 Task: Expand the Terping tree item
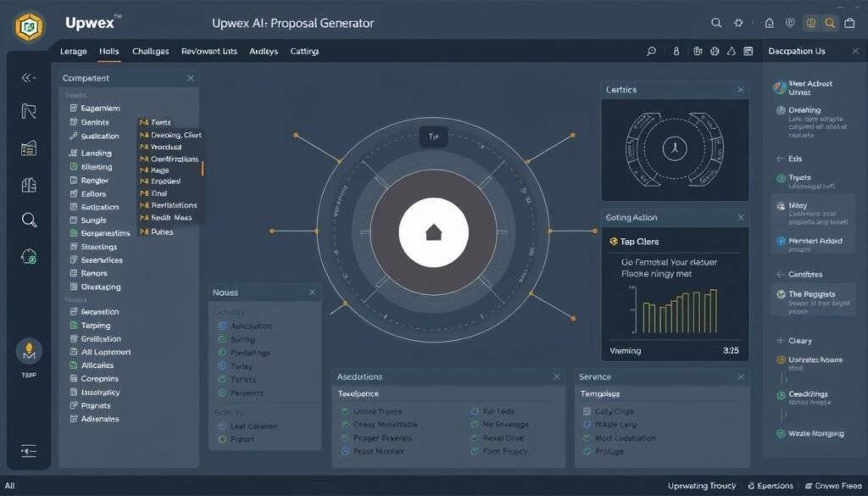click(x=74, y=326)
